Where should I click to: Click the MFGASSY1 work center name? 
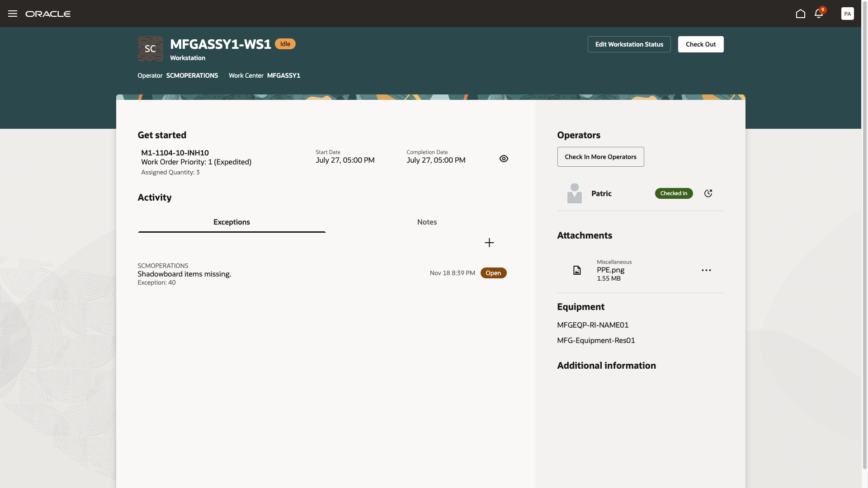click(283, 75)
